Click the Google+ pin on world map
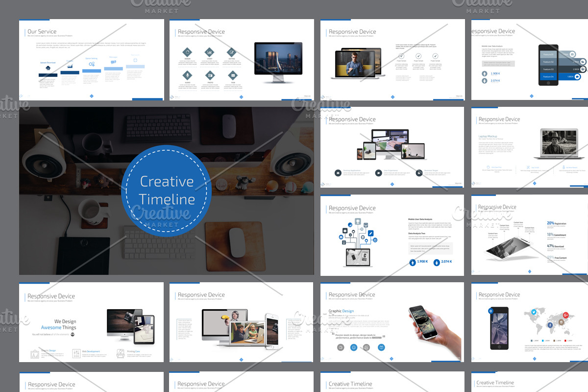Viewport: 588px width, 392px height. [x=565, y=315]
